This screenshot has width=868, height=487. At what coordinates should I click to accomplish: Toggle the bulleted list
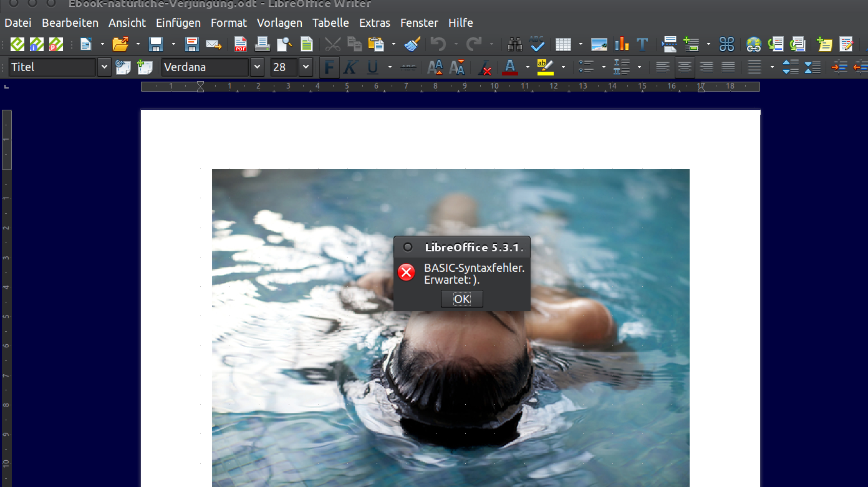(586, 67)
